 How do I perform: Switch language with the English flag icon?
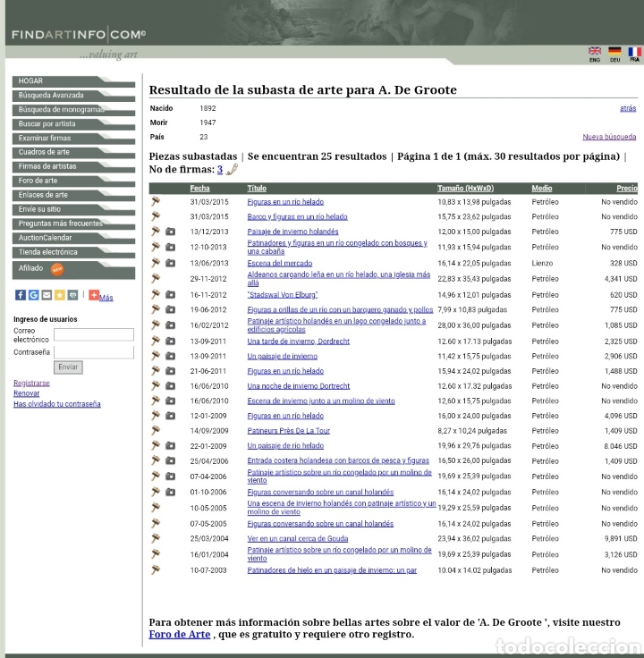[x=595, y=51]
